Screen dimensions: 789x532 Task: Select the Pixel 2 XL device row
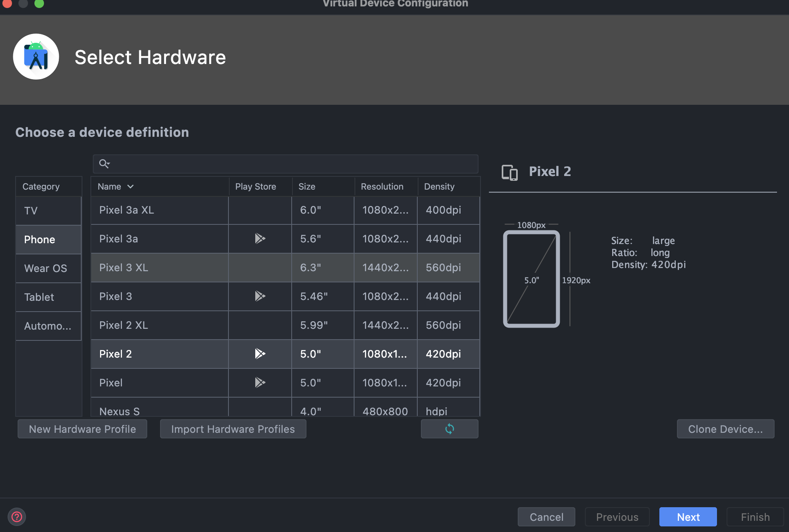(160, 325)
